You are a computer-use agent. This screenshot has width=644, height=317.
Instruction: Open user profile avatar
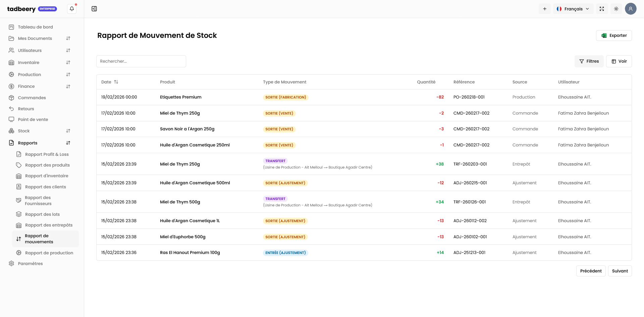tap(631, 9)
